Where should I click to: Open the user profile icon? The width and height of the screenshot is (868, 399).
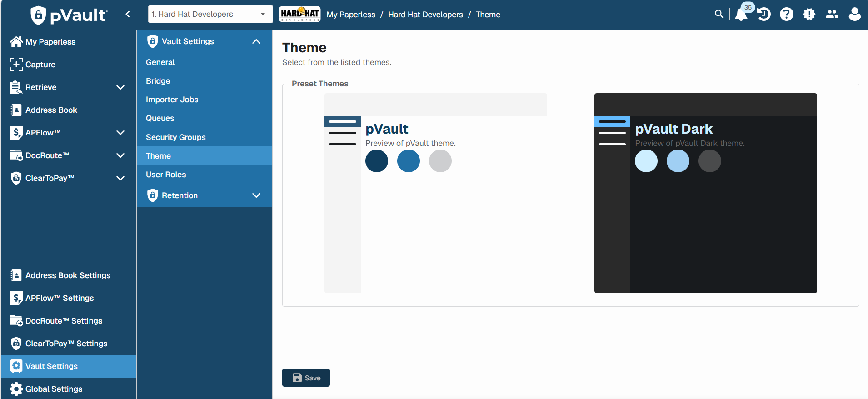pos(855,14)
